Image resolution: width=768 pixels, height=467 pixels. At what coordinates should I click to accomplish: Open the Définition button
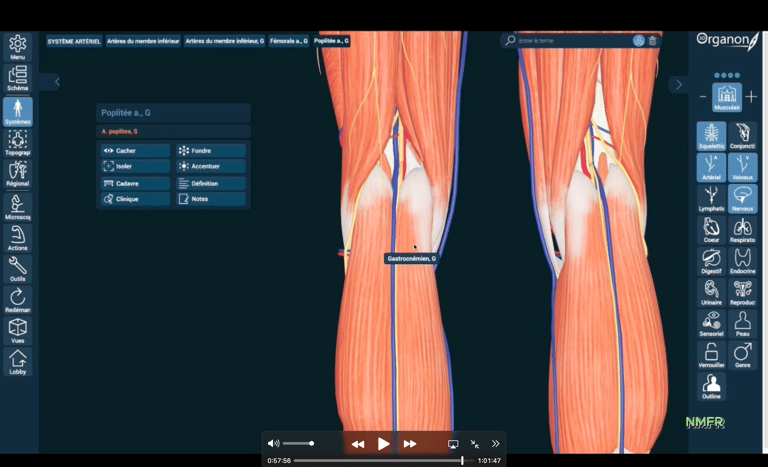click(x=211, y=183)
